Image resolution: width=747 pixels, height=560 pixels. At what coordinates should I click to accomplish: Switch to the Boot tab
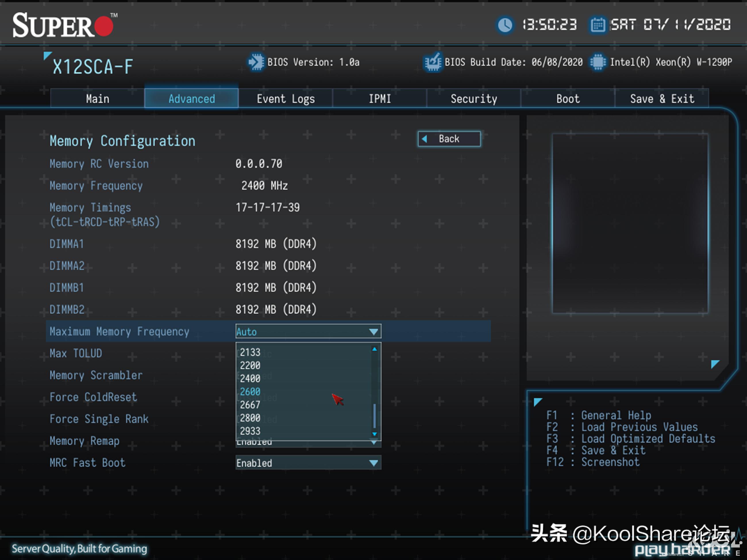point(568,99)
